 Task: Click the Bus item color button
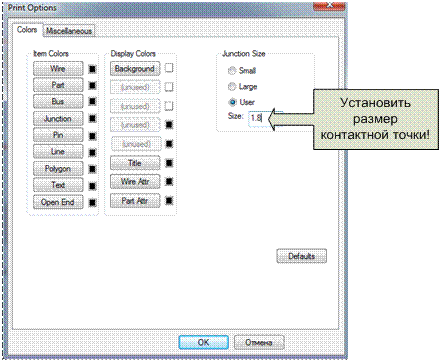[58, 102]
